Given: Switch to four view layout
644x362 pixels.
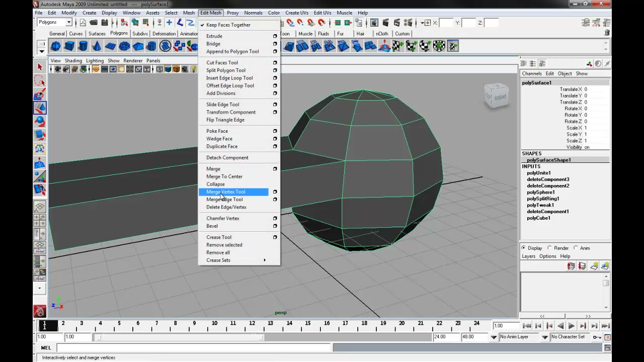Looking at the screenshot, I should [40, 220].
